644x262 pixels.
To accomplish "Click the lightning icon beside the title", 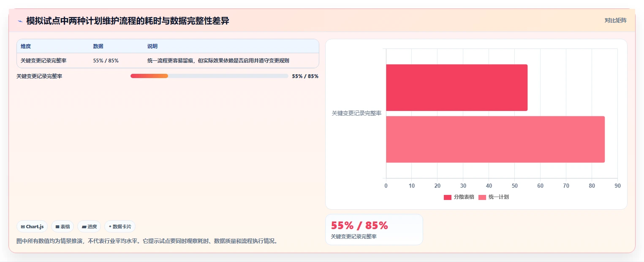I will pos(20,21).
